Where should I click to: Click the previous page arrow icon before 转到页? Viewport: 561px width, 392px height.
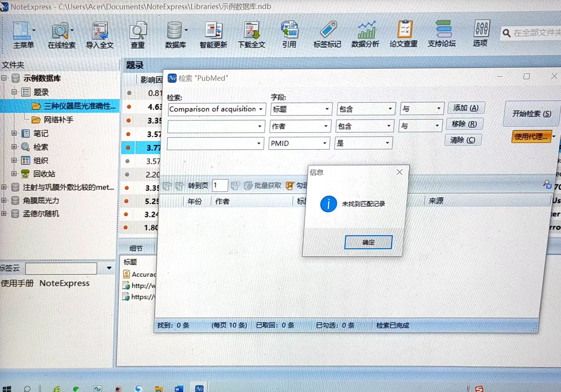click(x=167, y=186)
